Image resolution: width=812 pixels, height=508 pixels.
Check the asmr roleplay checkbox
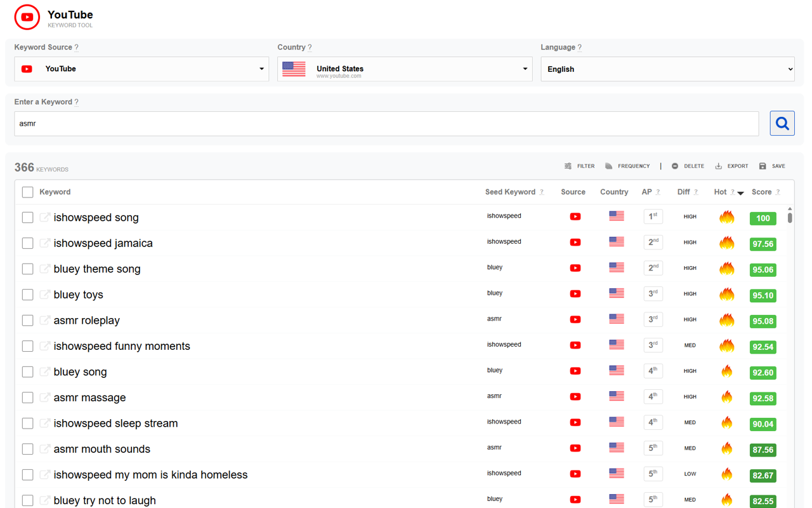(27, 320)
